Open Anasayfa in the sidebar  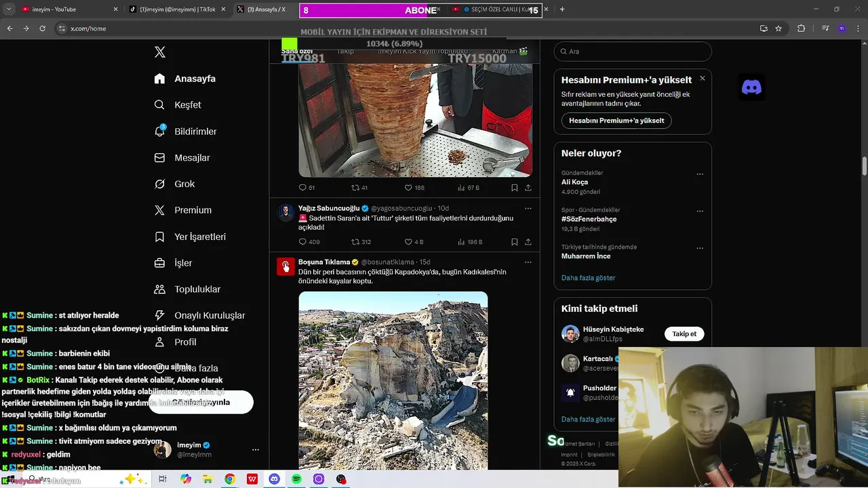point(185,79)
